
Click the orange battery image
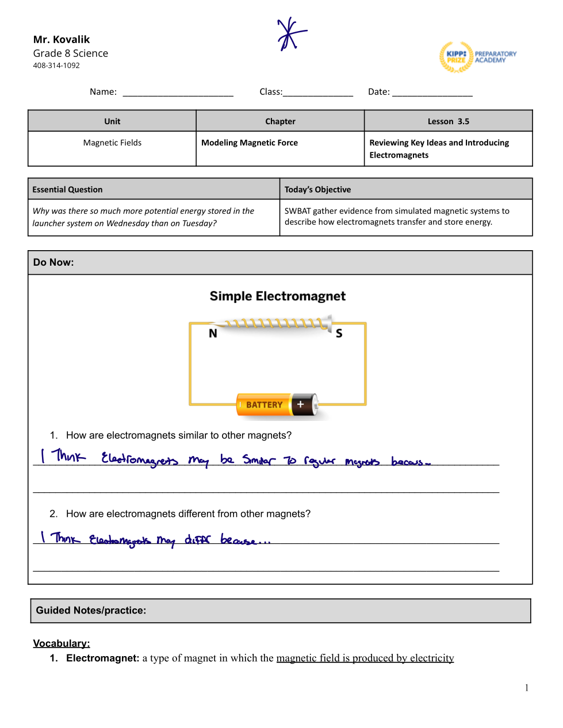coord(277,404)
